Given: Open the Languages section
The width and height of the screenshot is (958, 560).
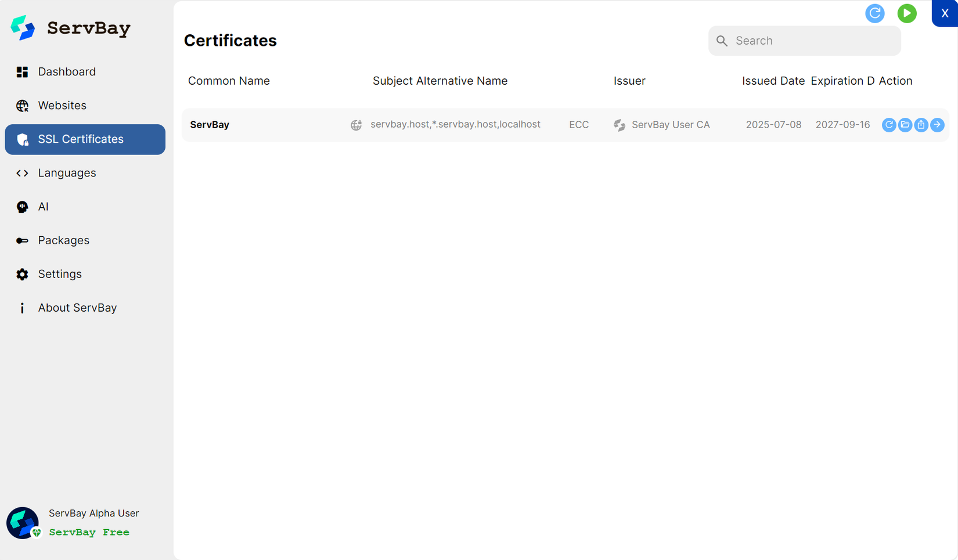Looking at the screenshot, I should [x=67, y=173].
